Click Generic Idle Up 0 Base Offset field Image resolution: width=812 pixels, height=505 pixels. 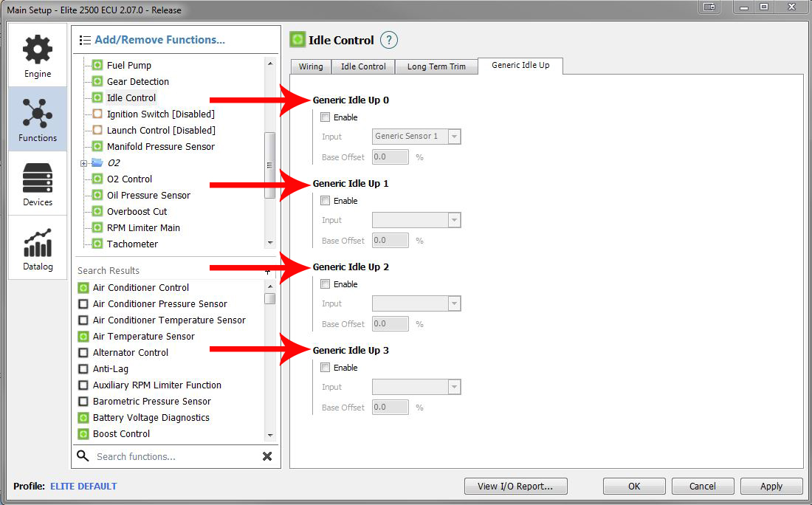pyautogui.click(x=390, y=157)
